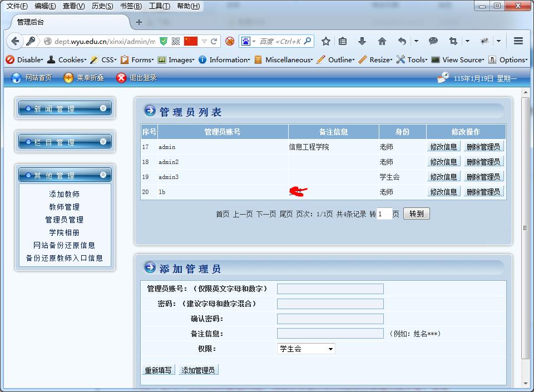Click 退出登录 red X icon
The height and width of the screenshot is (392, 534).
121,78
